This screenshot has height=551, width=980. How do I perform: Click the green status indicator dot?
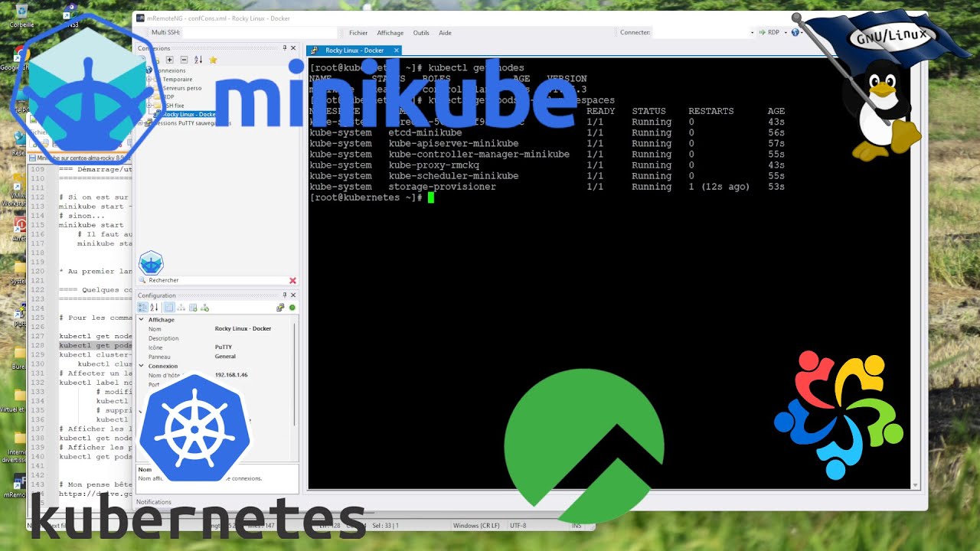point(292,308)
